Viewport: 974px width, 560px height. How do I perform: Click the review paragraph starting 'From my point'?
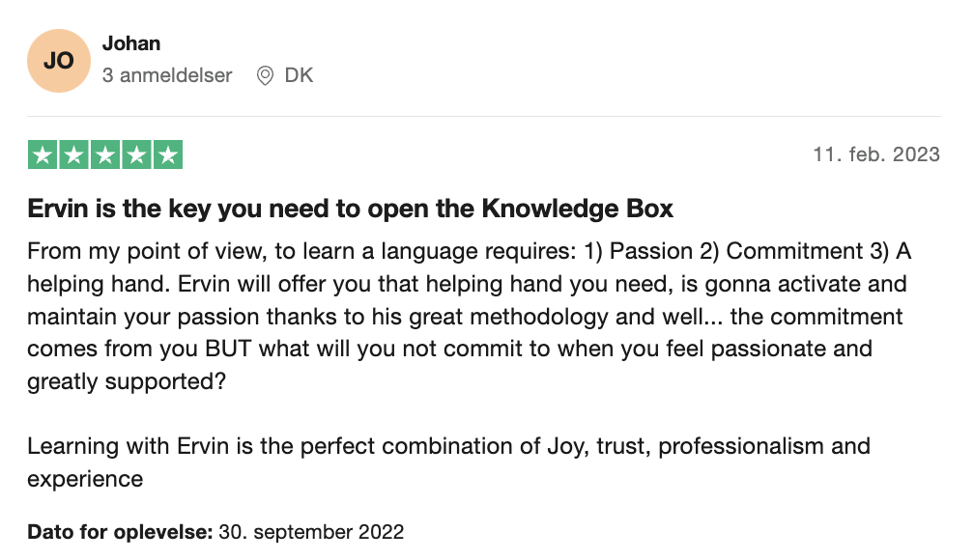(469, 316)
